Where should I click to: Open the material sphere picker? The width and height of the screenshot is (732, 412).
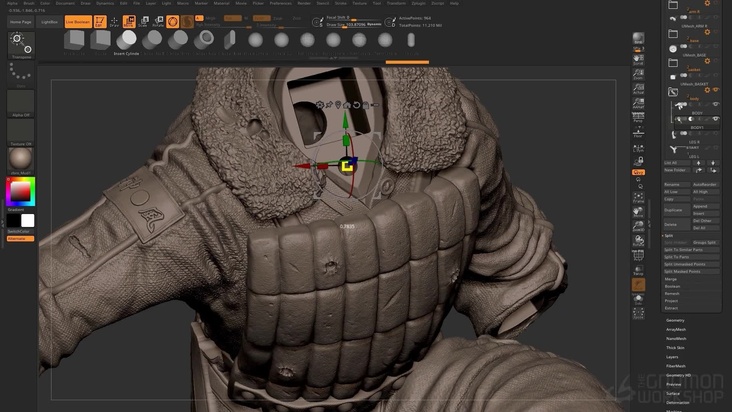pyautogui.click(x=21, y=161)
